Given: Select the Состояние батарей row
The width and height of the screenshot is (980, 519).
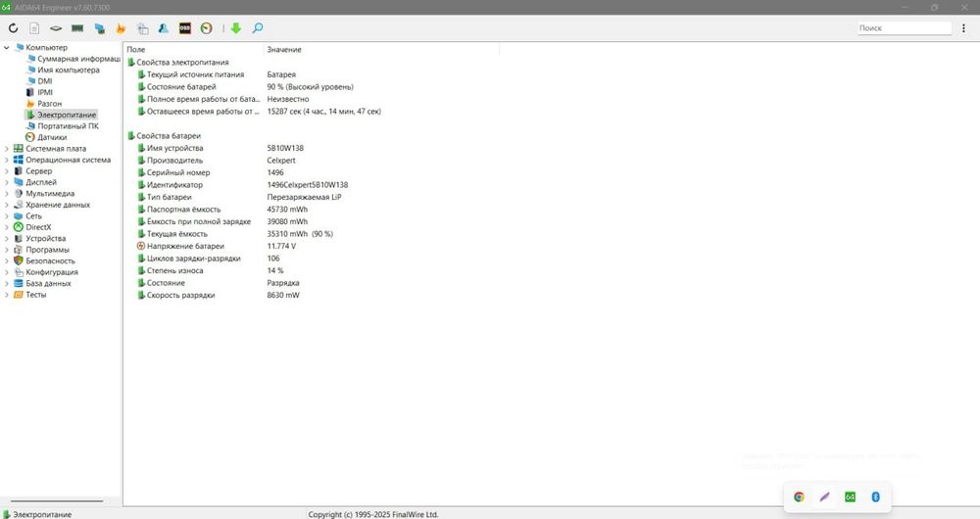Looking at the screenshot, I should tap(246, 87).
